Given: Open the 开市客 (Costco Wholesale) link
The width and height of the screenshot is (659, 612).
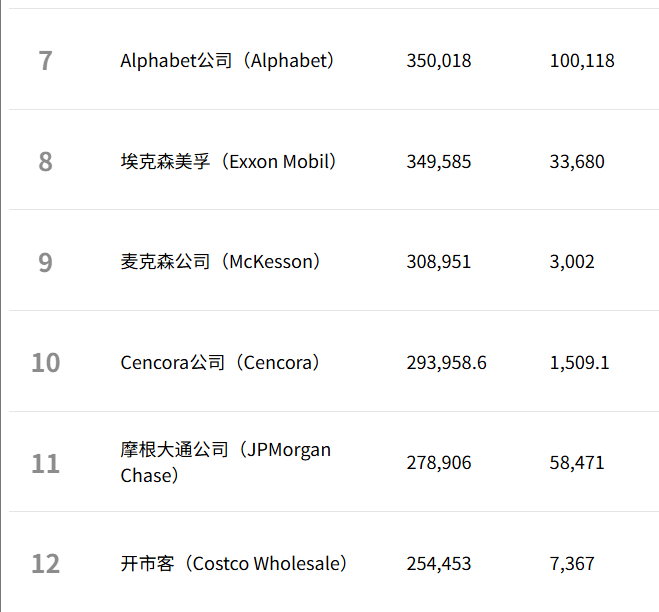Looking at the screenshot, I should coord(234,563).
